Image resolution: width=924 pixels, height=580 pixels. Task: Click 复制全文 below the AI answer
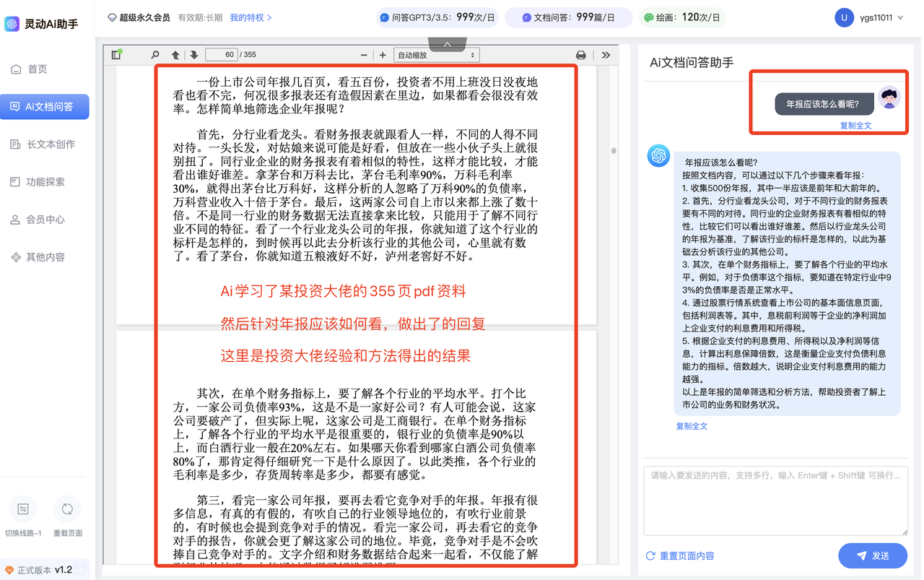(x=692, y=426)
